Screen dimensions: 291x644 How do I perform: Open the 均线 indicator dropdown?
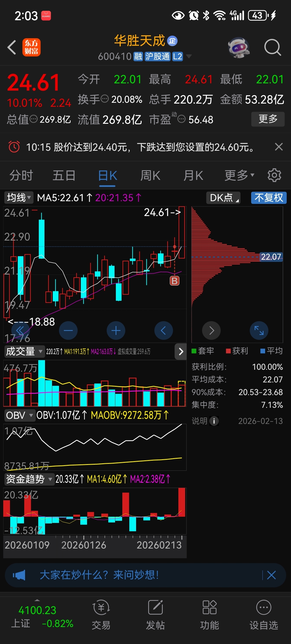[x=19, y=198]
